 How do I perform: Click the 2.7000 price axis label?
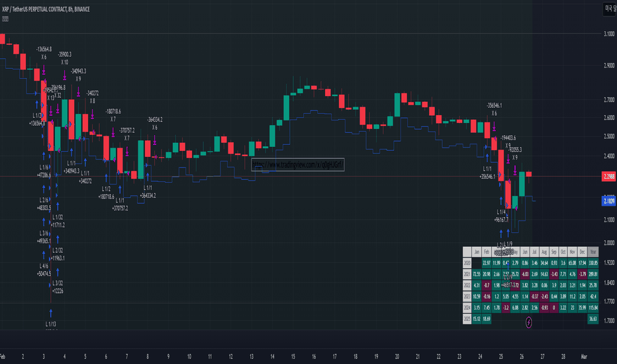(x=609, y=100)
